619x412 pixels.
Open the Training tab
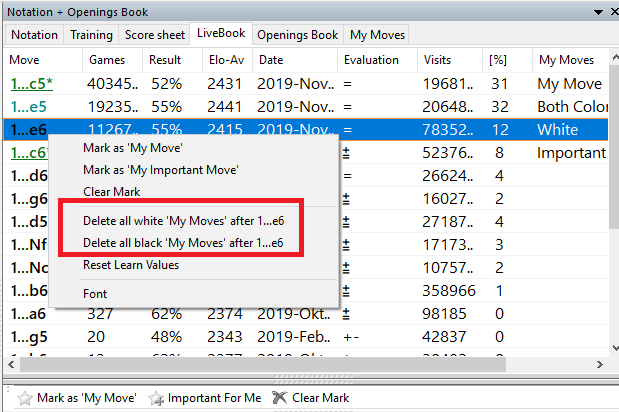pos(91,34)
